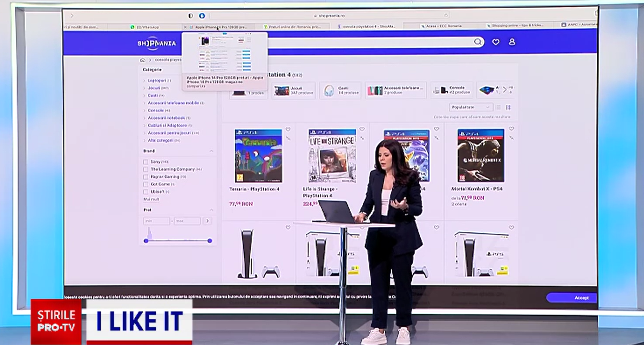Select the Jocuri category chip with 347 produse

(x=293, y=90)
